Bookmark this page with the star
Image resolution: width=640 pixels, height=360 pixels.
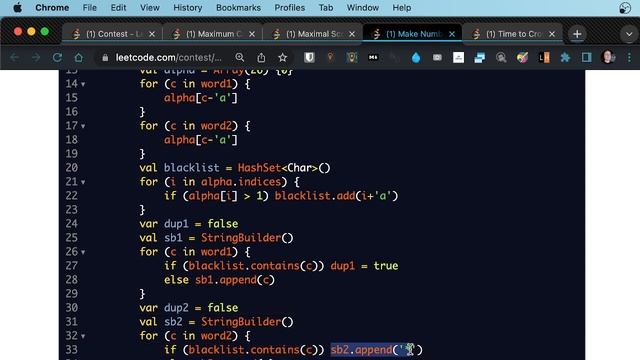[x=282, y=58]
